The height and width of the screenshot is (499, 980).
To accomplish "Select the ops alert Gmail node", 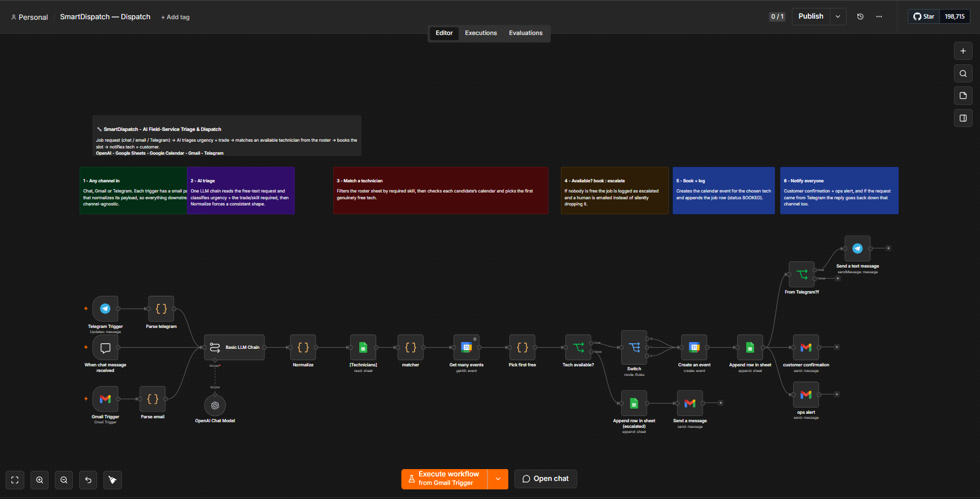I will point(806,395).
